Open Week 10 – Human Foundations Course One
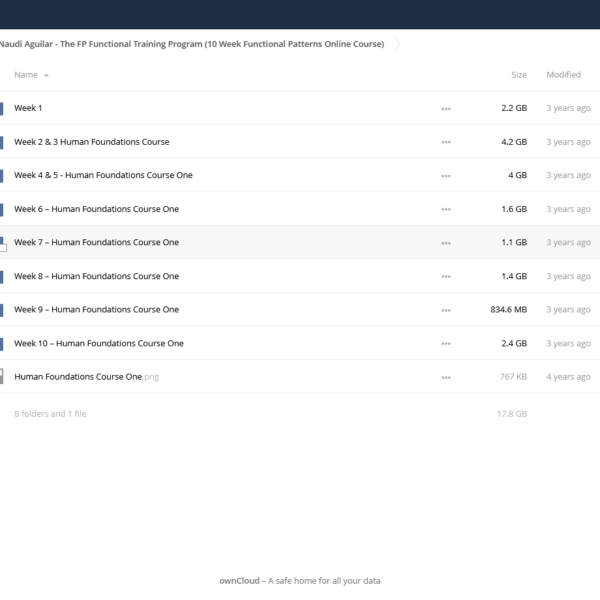The image size is (600, 600). click(x=99, y=343)
